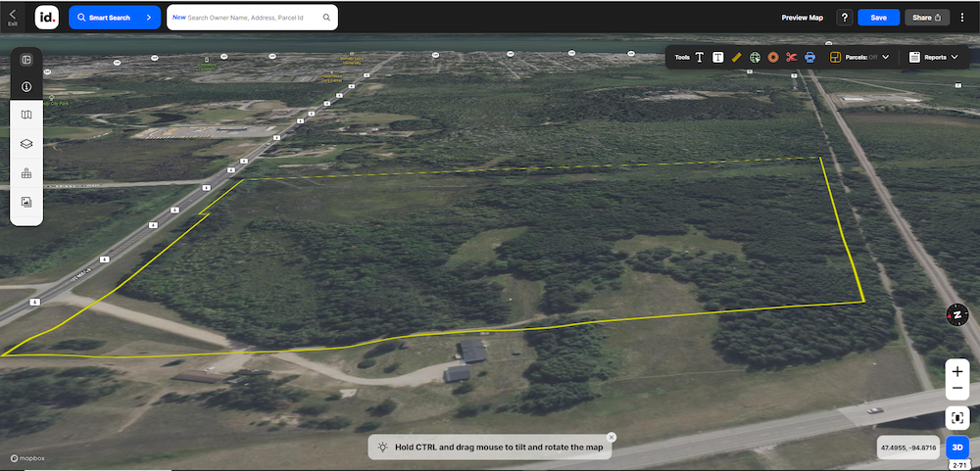Dismiss the CTRL drag hint tooltip

coord(611,438)
